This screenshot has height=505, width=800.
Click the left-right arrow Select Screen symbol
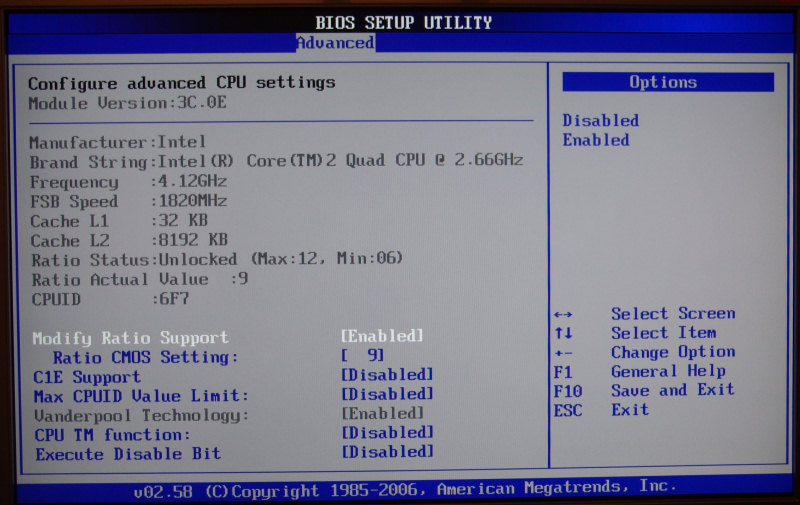pyautogui.click(x=562, y=314)
